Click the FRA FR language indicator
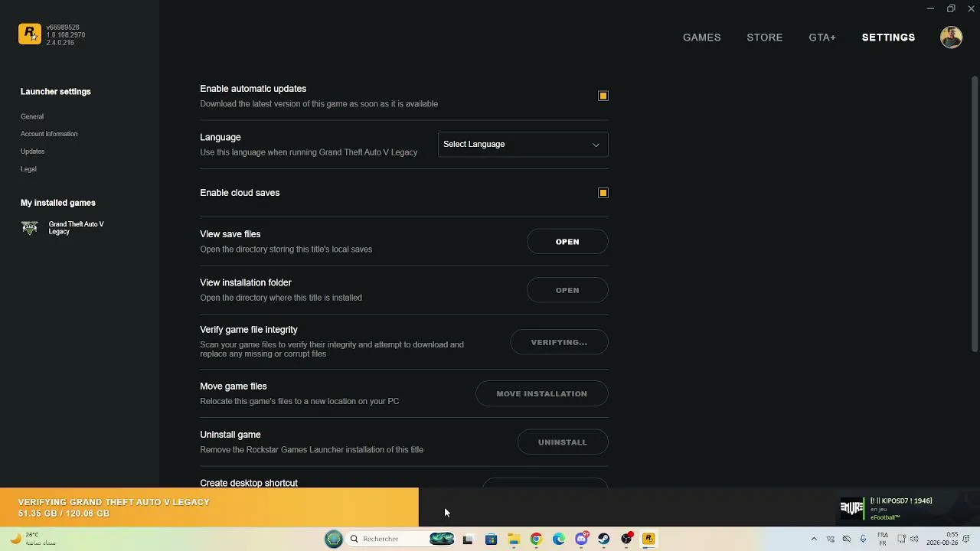Image resolution: width=980 pixels, height=551 pixels. [883, 539]
